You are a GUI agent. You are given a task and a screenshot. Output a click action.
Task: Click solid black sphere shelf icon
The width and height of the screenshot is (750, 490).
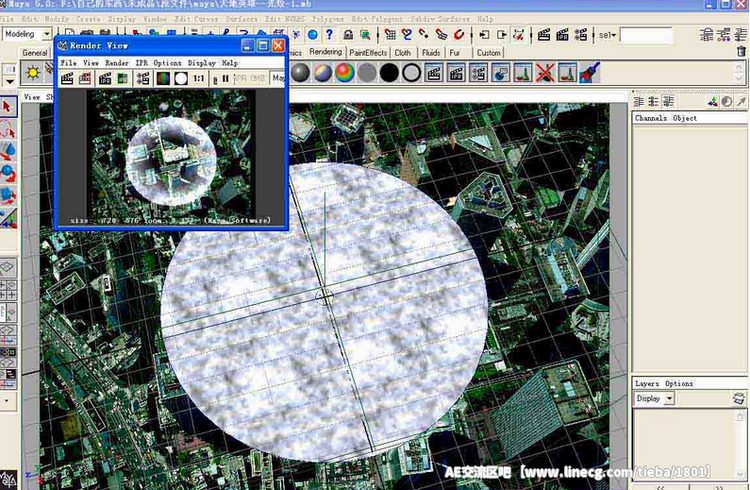coord(389,73)
